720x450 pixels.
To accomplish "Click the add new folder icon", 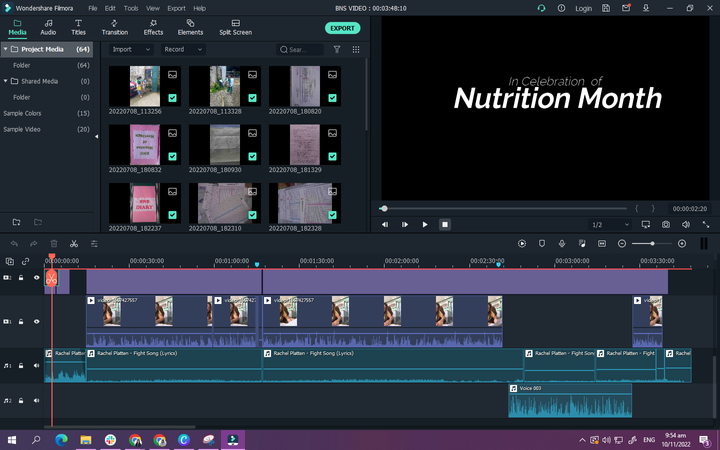I will (17, 222).
